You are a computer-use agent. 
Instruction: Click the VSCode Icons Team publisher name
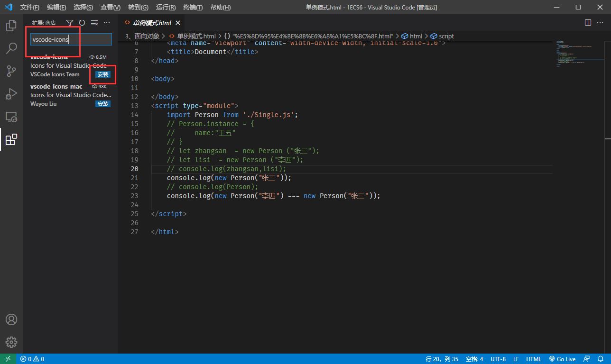55,74
